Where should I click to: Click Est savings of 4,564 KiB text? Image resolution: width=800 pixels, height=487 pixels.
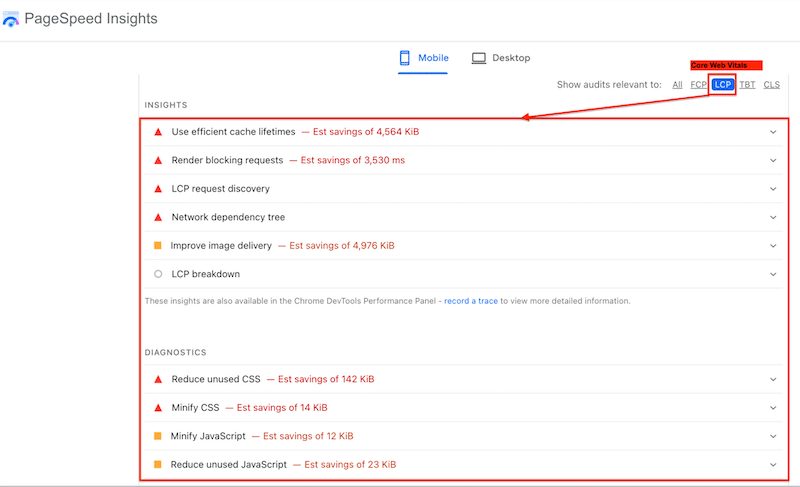pos(366,132)
